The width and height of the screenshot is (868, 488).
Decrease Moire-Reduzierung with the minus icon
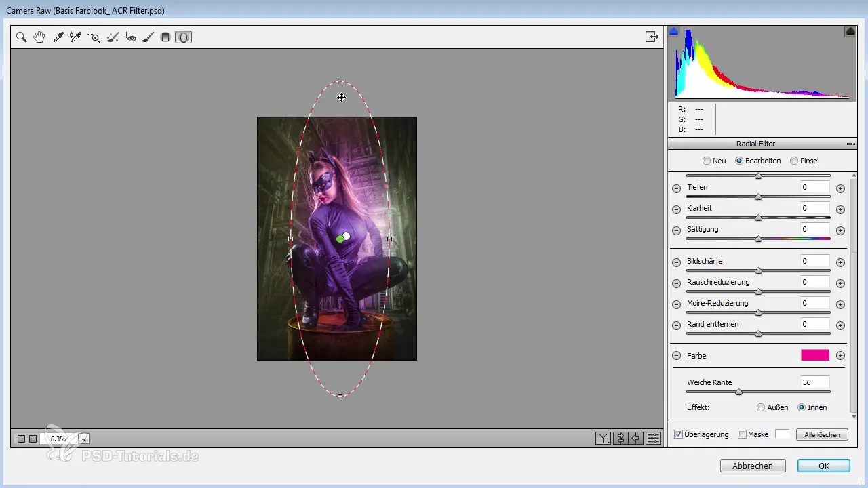tap(676, 304)
